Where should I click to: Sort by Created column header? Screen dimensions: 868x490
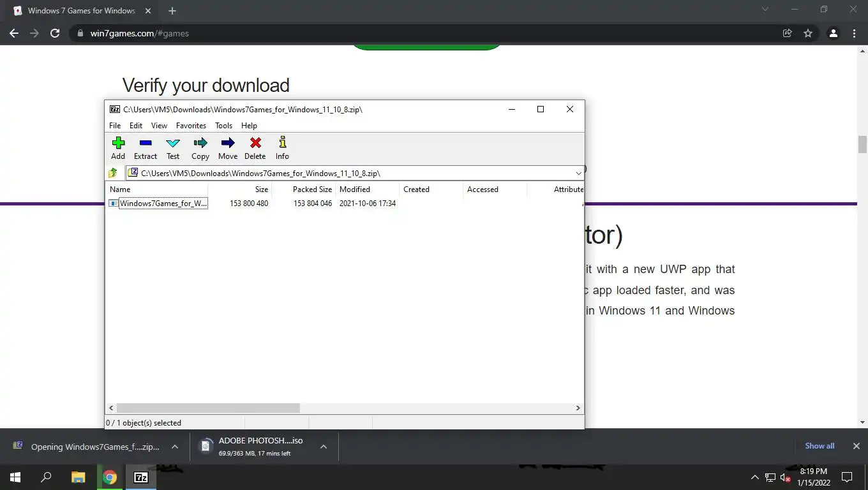point(431,189)
